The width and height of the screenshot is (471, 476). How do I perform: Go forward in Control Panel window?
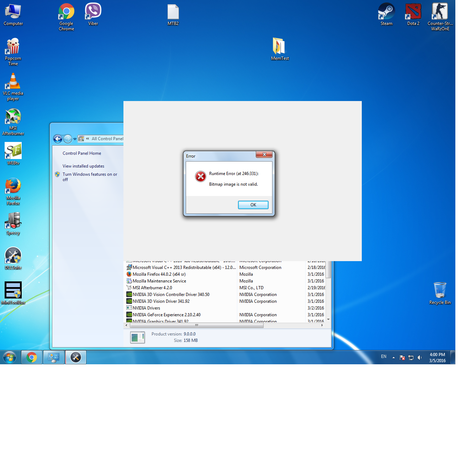68,139
